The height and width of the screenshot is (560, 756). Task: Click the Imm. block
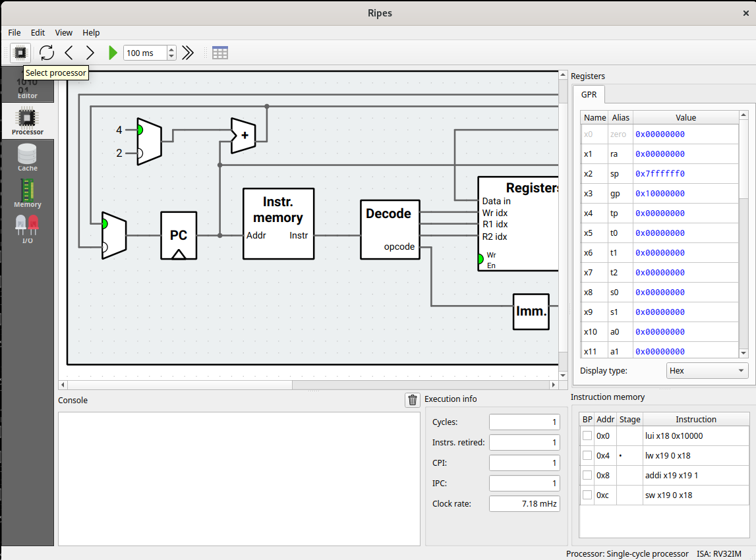click(x=531, y=312)
